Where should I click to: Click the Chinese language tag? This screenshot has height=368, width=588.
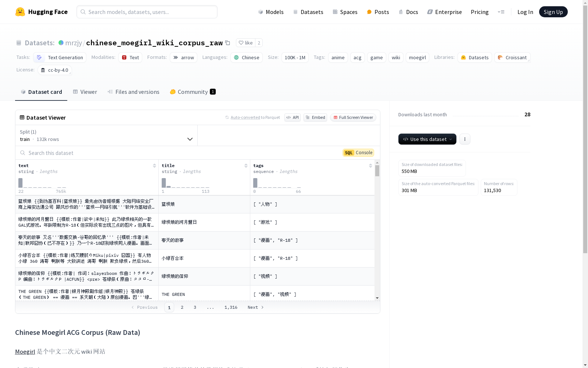click(x=246, y=57)
